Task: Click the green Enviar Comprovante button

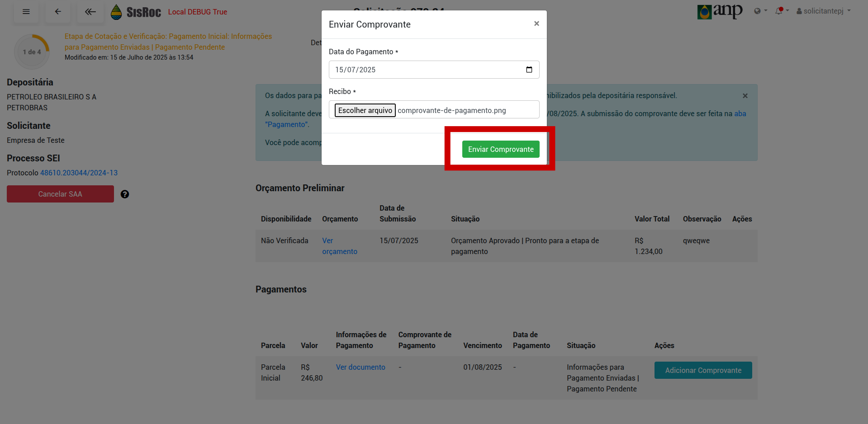Action: 501,149
